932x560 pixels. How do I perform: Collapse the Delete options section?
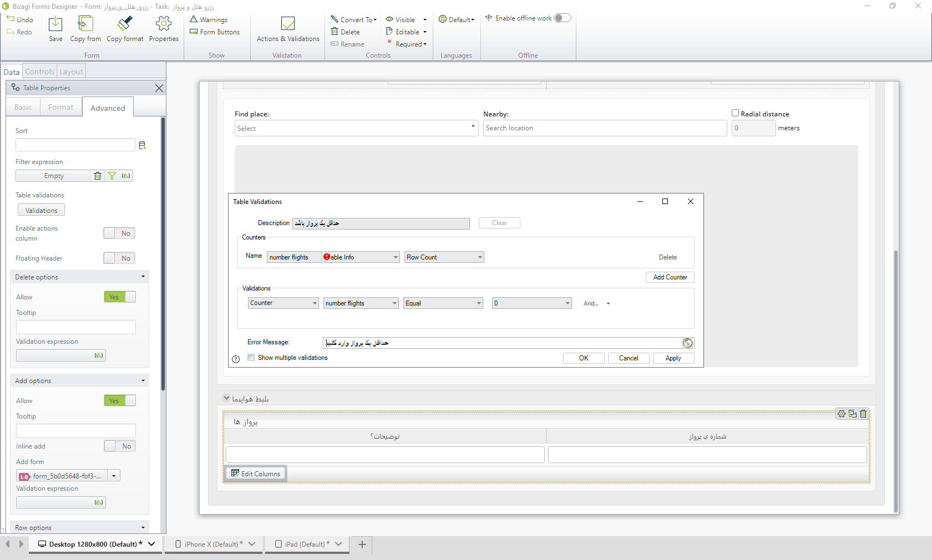[143, 277]
